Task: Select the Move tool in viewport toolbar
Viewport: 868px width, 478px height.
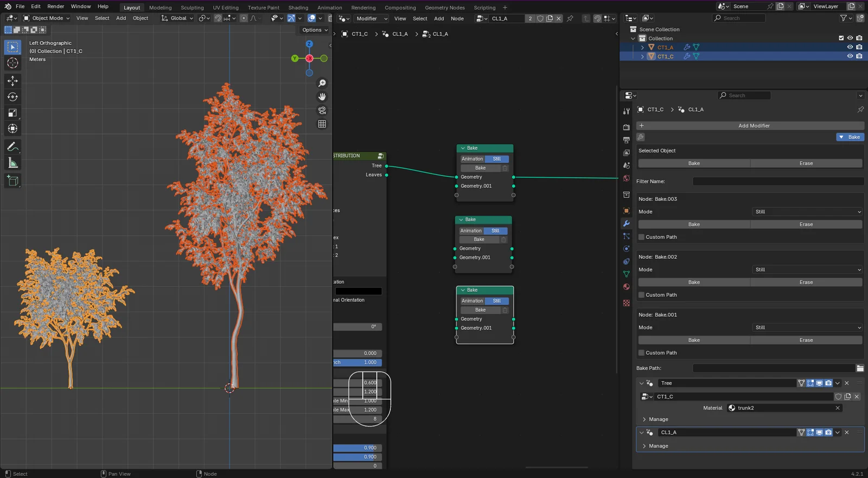Action: pos(12,81)
